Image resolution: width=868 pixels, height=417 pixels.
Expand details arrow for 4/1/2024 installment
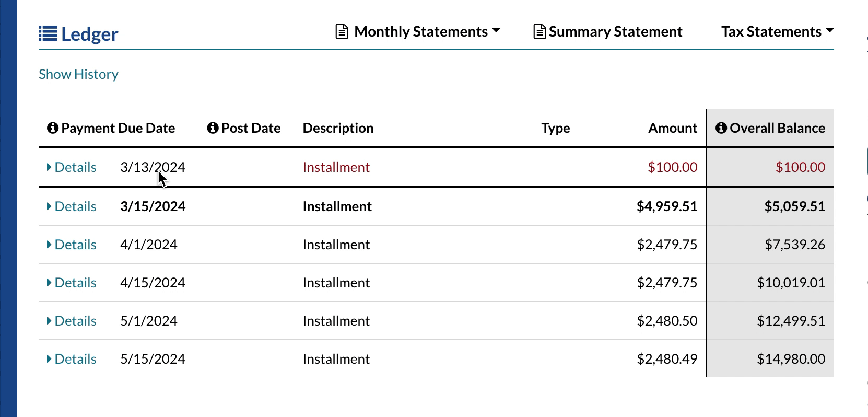point(49,245)
